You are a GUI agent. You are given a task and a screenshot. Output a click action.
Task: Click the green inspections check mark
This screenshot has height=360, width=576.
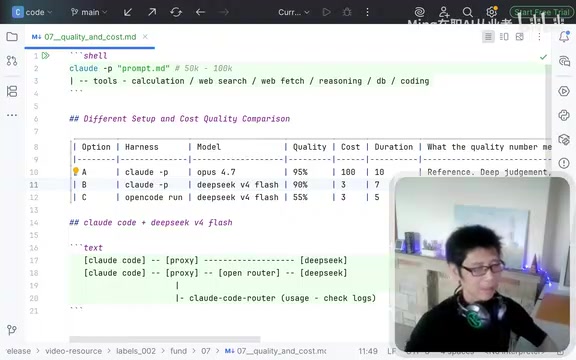pos(543,57)
